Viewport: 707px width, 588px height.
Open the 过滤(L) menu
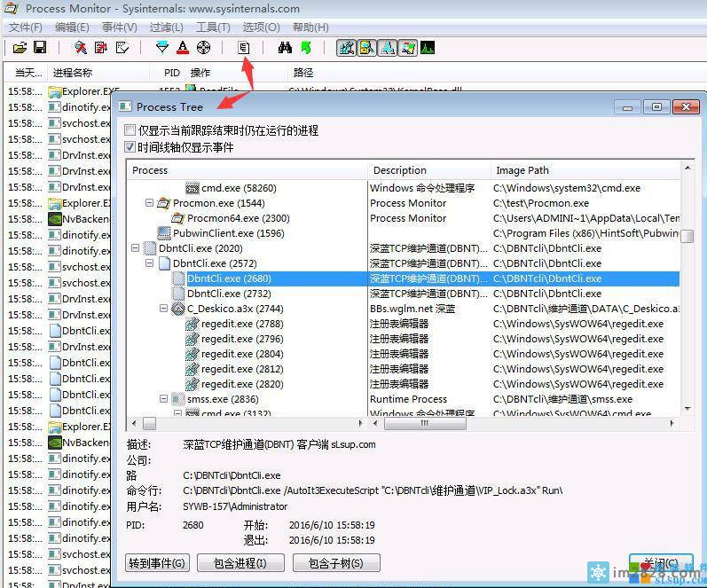pyautogui.click(x=166, y=27)
